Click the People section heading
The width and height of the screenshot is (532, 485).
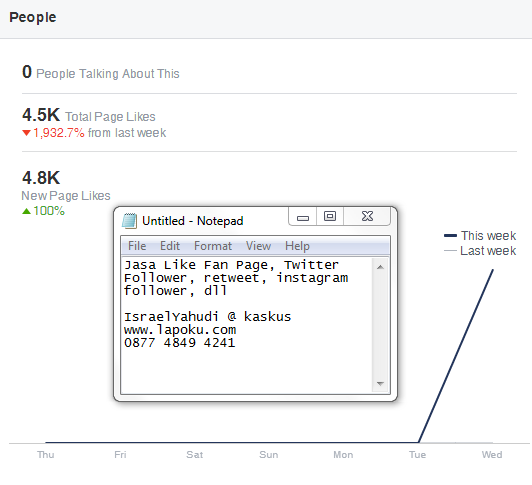pyautogui.click(x=33, y=17)
